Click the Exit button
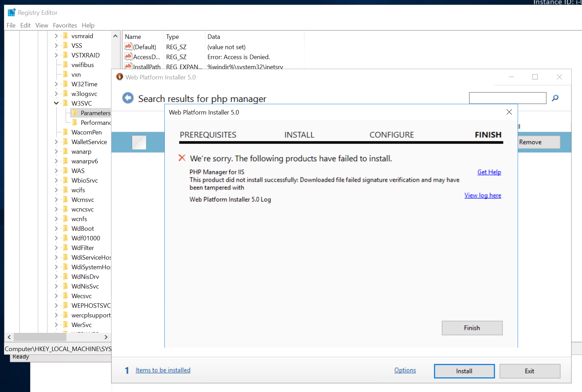 [530, 371]
